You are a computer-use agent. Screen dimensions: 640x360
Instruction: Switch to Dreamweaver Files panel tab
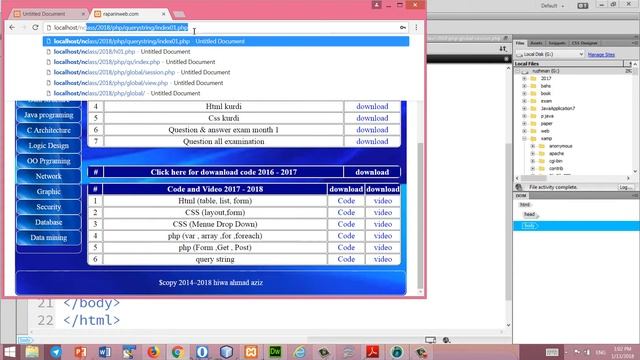tap(520, 43)
